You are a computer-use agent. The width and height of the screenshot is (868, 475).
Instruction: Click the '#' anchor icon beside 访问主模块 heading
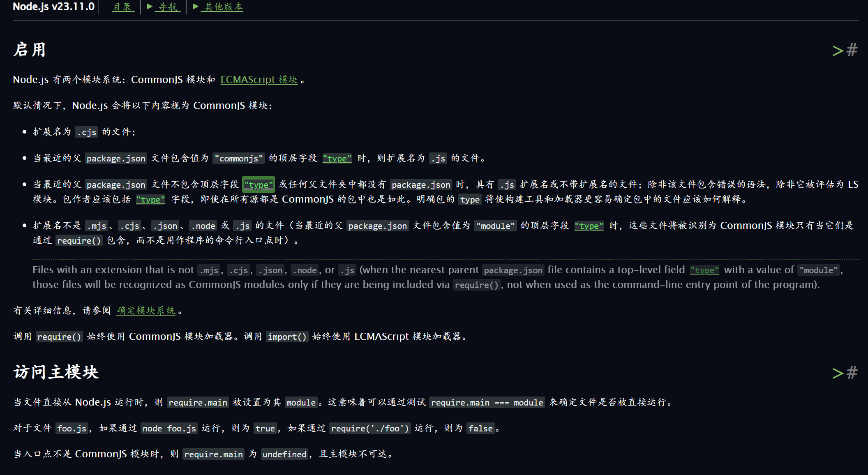852,373
